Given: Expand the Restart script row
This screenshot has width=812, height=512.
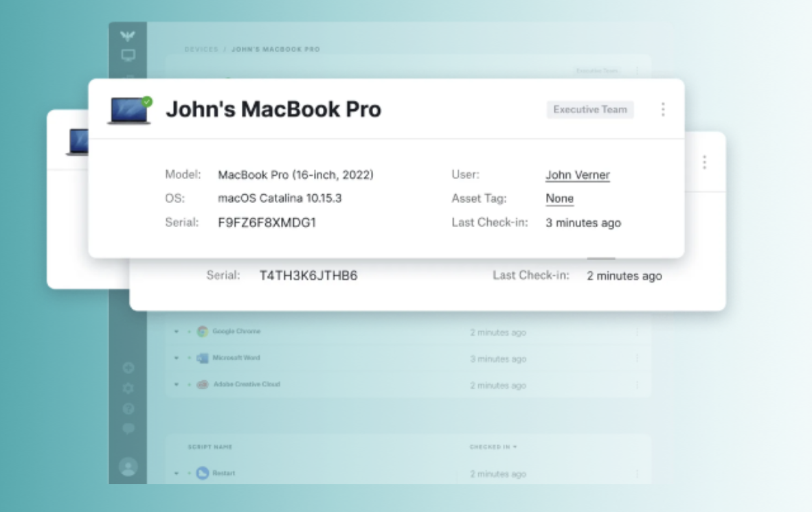Looking at the screenshot, I should click(x=177, y=473).
